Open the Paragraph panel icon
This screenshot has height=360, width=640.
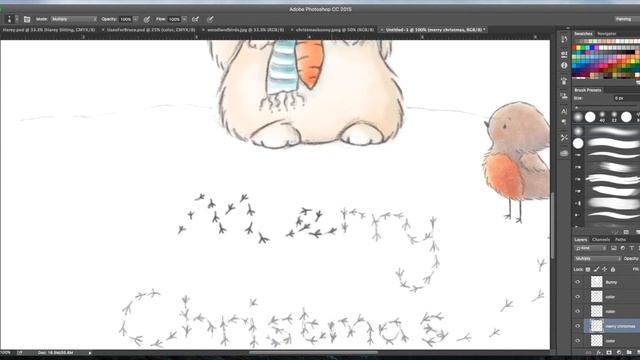[x=564, y=122]
